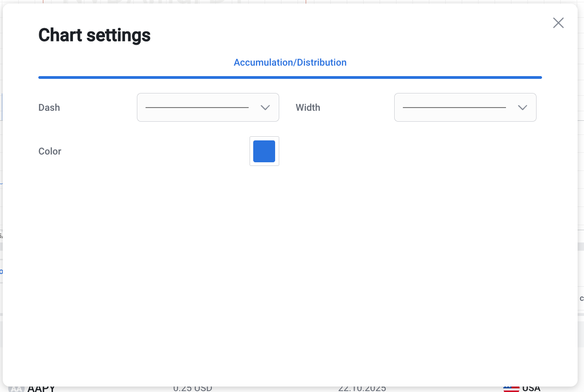584x392 pixels.
Task: Click the line preview in Width box
Action: (x=454, y=108)
